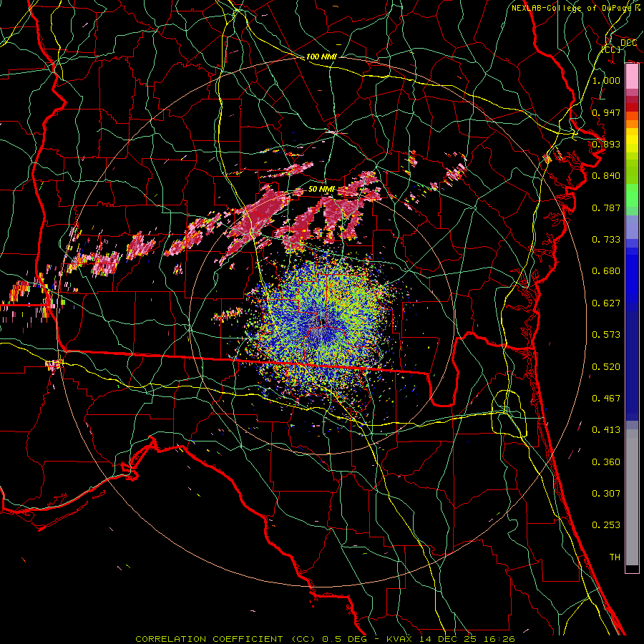
Task: Pick the bright green swatch above 0.787
Action: click(632, 195)
